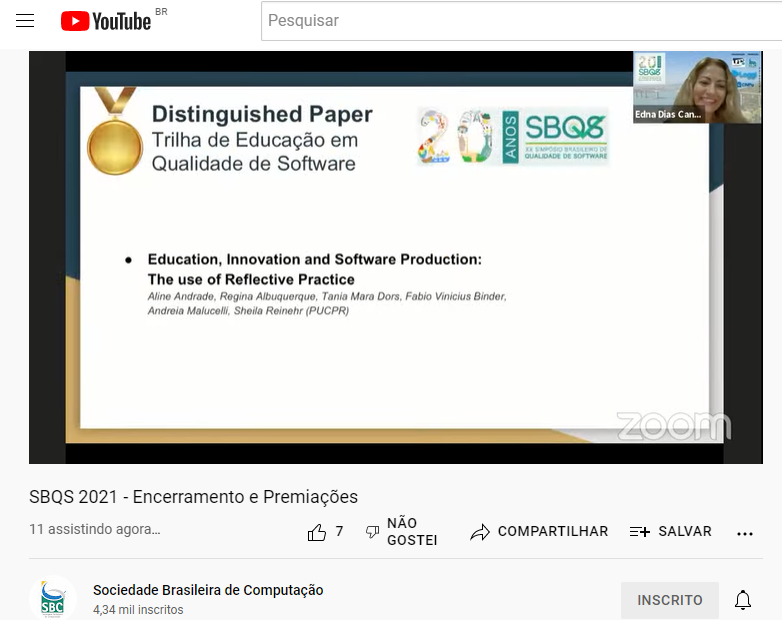This screenshot has height=620, width=782.
Task: Click the COMPARTILHAR label
Action: (x=552, y=532)
